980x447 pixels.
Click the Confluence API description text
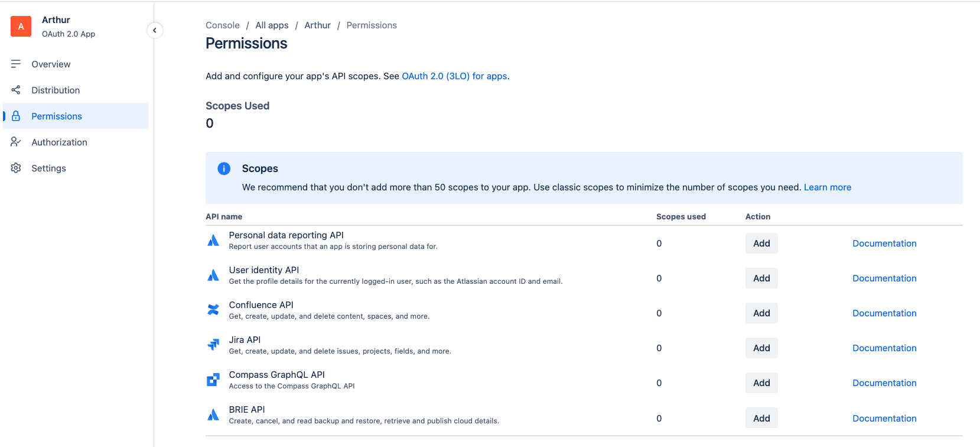coord(329,316)
